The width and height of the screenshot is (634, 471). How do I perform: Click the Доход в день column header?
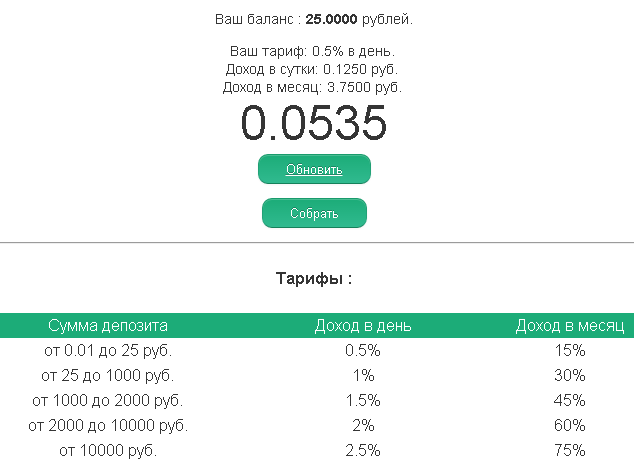click(362, 326)
